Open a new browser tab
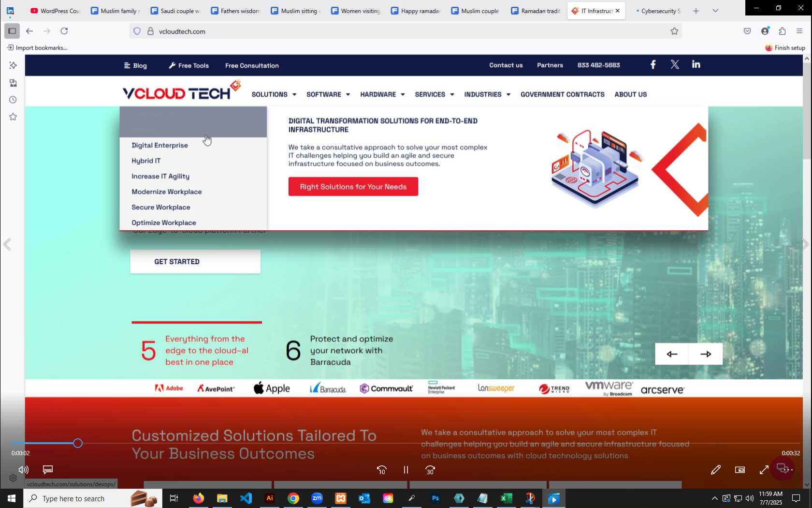Image resolution: width=812 pixels, height=508 pixels. click(696, 11)
